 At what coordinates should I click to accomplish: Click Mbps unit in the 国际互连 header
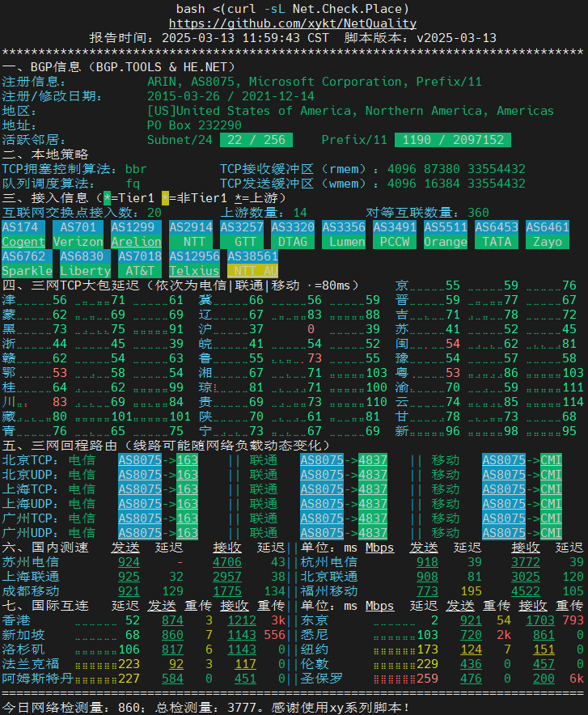[379, 606]
